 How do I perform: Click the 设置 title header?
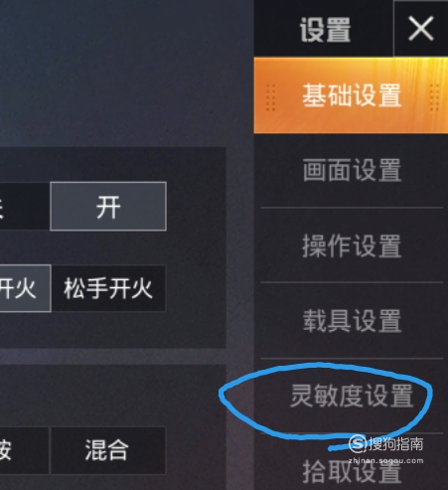pos(325,30)
